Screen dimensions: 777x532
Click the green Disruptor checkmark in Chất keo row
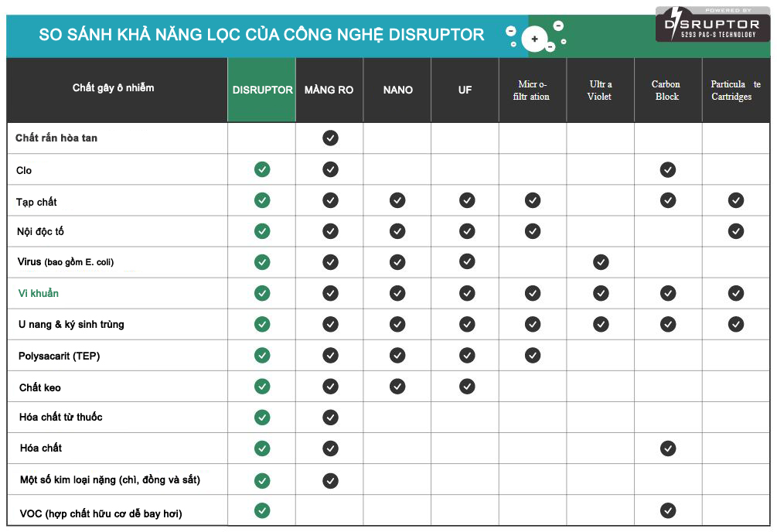point(262,386)
